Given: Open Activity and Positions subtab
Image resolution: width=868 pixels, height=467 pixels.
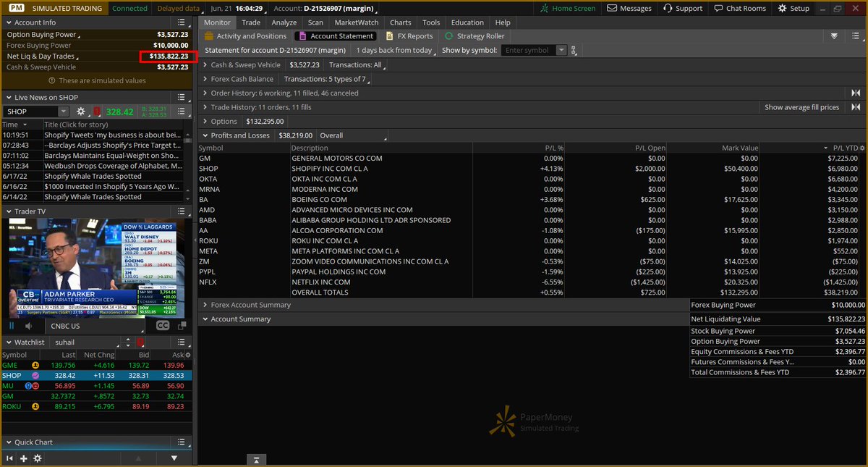Looking at the screenshot, I should point(246,36).
